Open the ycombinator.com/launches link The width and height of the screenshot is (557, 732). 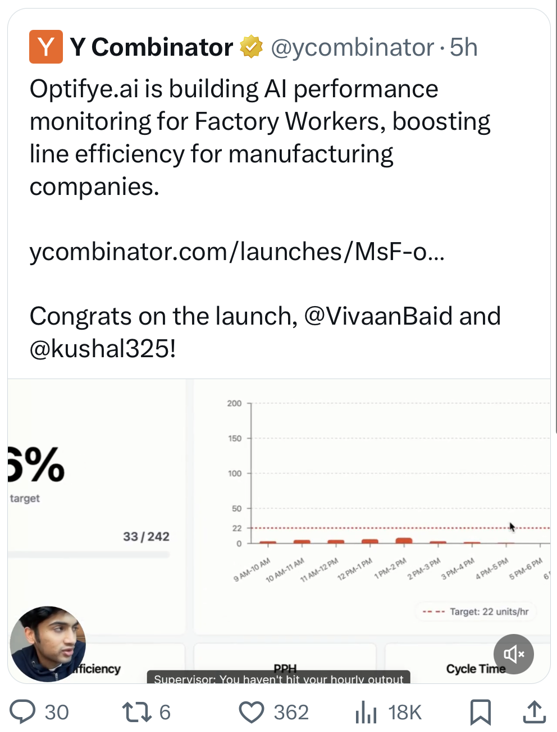click(x=237, y=252)
